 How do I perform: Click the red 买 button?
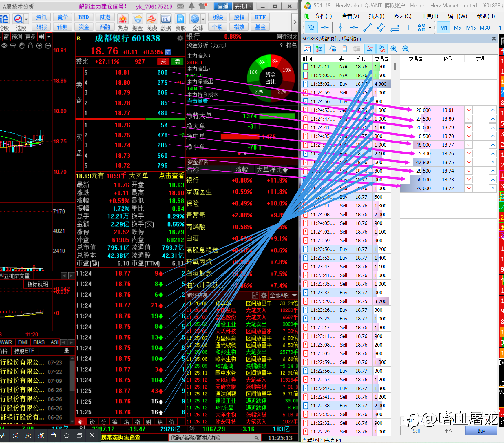click(164, 61)
